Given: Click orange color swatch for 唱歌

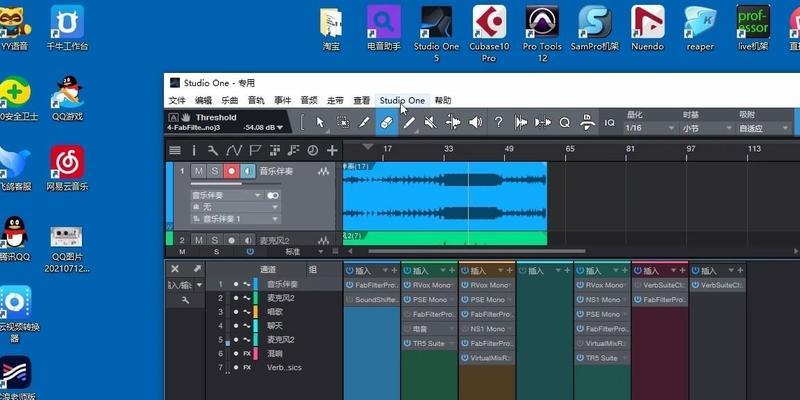Looking at the screenshot, I should [x=256, y=312].
